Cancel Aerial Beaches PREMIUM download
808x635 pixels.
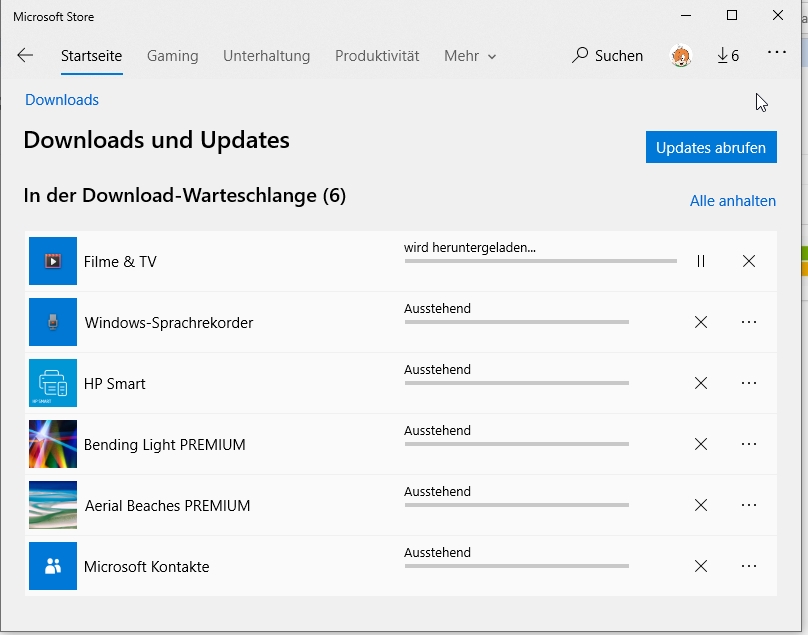coord(700,505)
